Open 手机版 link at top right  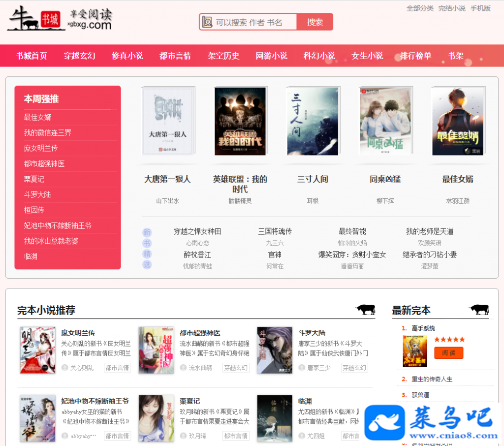click(480, 8)
